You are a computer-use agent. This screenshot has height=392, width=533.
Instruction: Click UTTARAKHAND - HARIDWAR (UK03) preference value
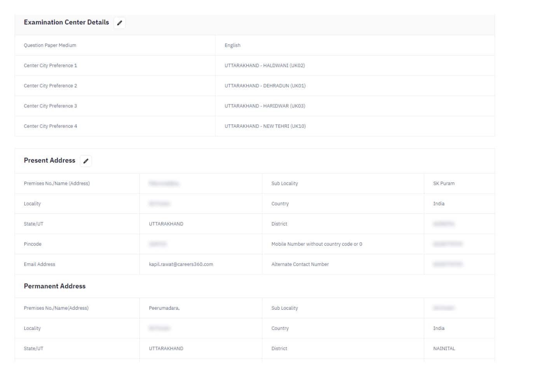tap(265, 106)
